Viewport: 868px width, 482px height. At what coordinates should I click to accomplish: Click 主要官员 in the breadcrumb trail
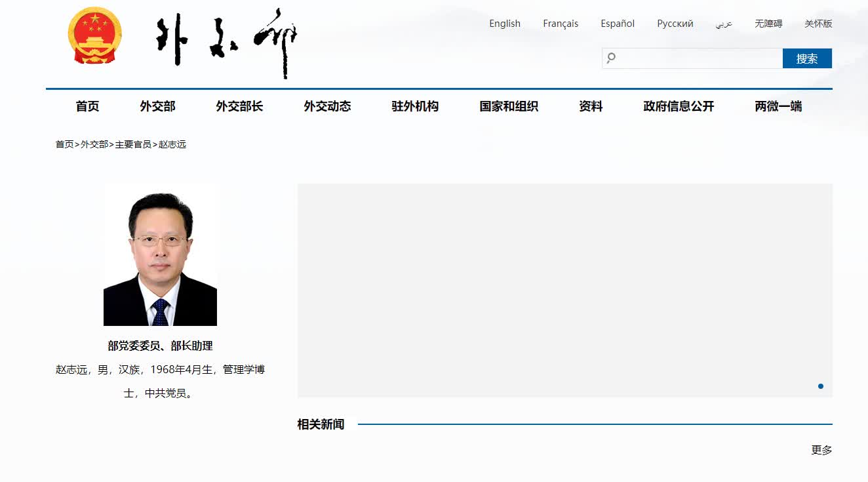tap(133, 144)
